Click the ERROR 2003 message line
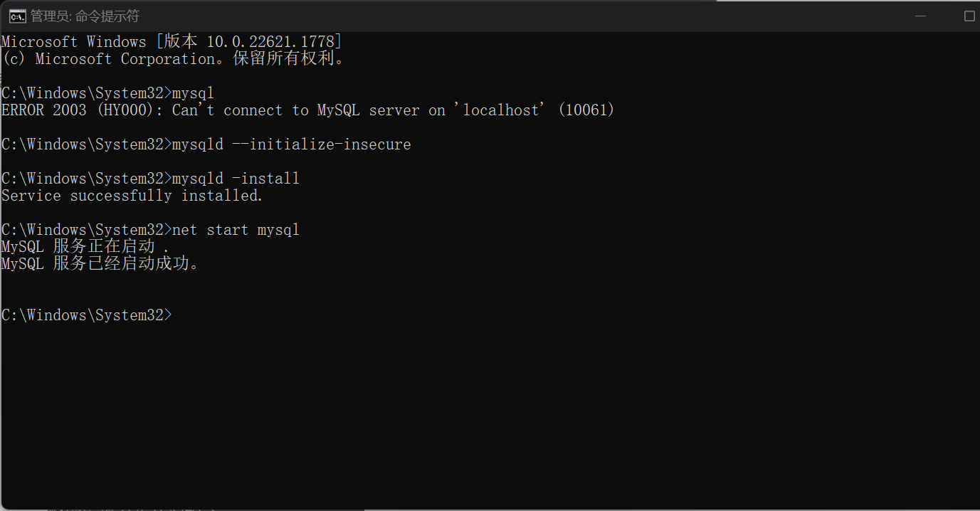980x511 pixels. pyautogui.click(x=306, y=110)
